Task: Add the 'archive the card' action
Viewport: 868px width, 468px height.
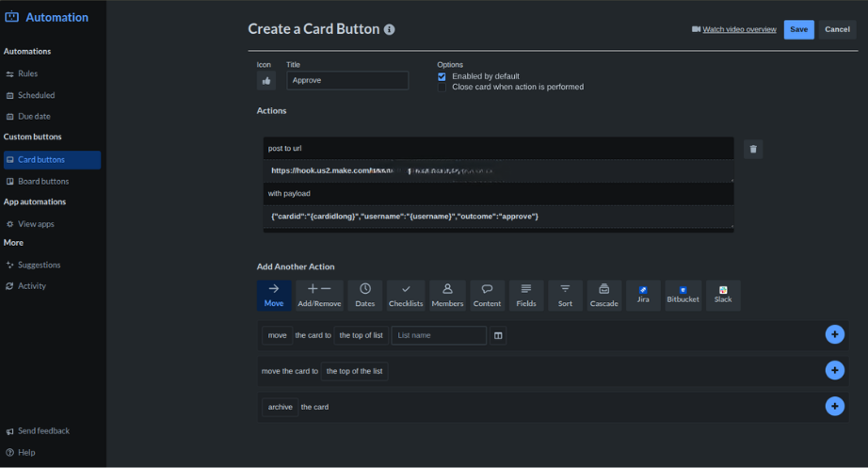Action: click(835, 406)
